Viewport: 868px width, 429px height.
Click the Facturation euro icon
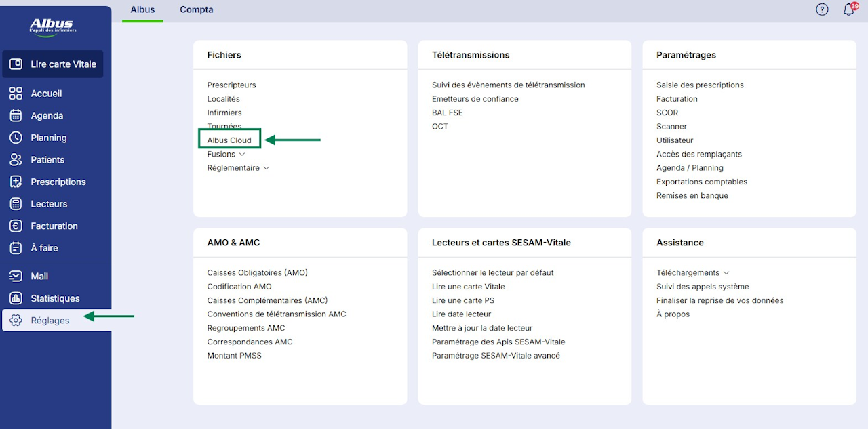coord(16,226)
